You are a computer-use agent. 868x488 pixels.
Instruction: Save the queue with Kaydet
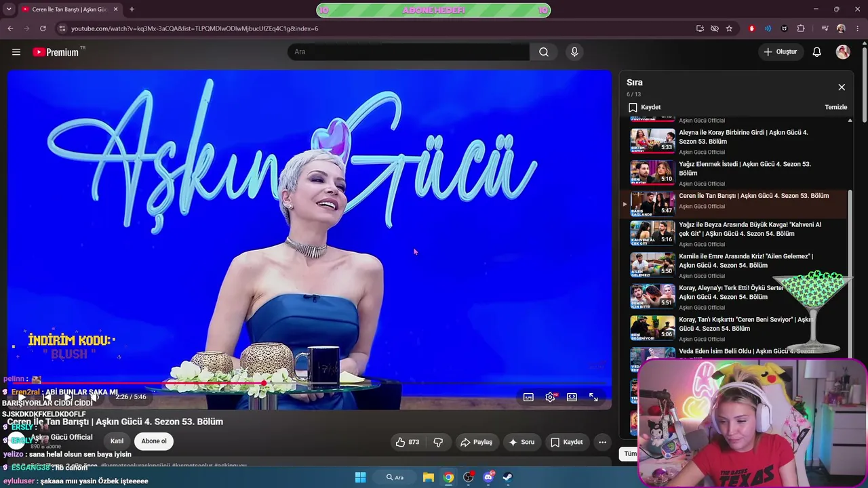tap(644, 107)
